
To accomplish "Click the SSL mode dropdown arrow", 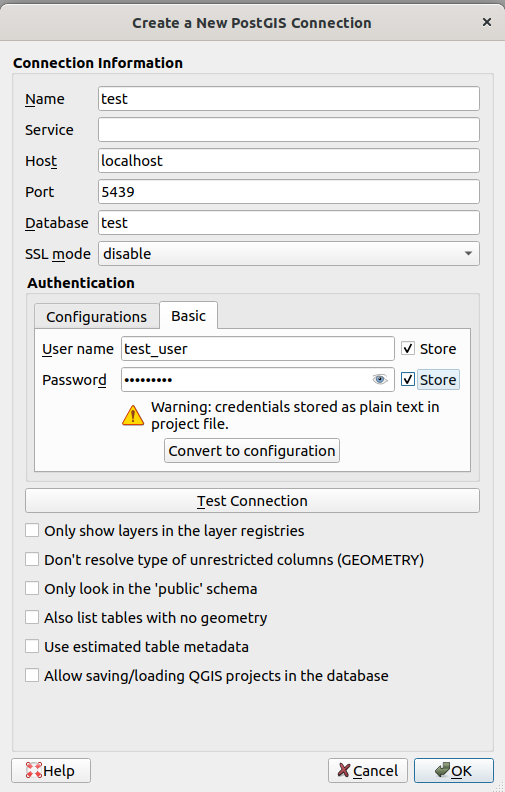I will pyautogui.click(x=468, y=254).
